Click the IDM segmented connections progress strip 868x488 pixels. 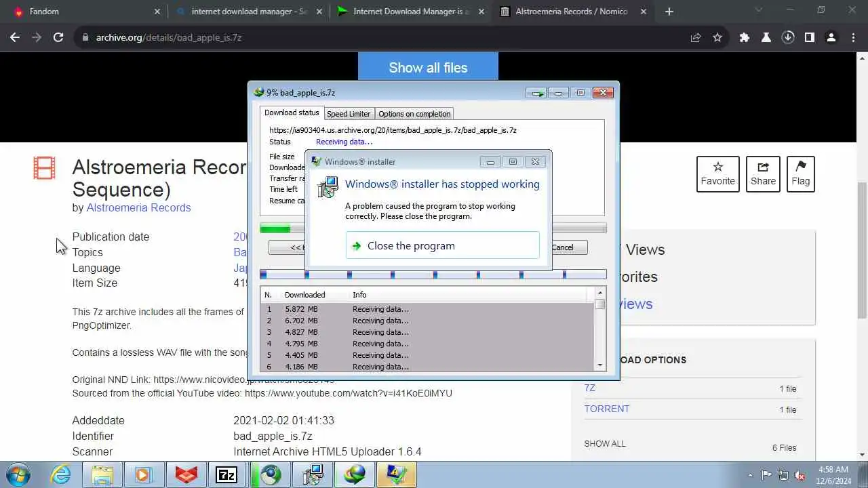point(433,274)
